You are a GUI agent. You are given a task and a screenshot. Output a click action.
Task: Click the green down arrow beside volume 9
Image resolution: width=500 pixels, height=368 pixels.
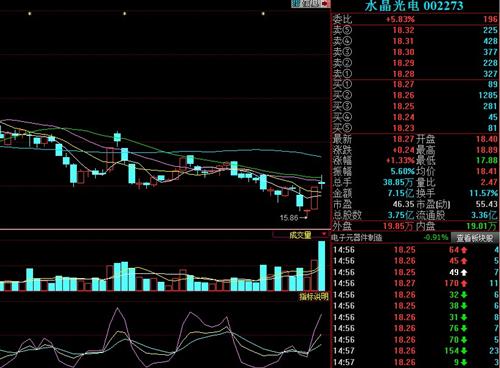tap(464, 362)
